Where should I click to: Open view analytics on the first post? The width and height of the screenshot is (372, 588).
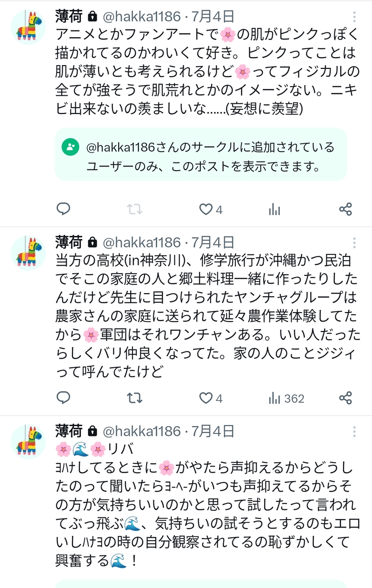tap(274, 209)
